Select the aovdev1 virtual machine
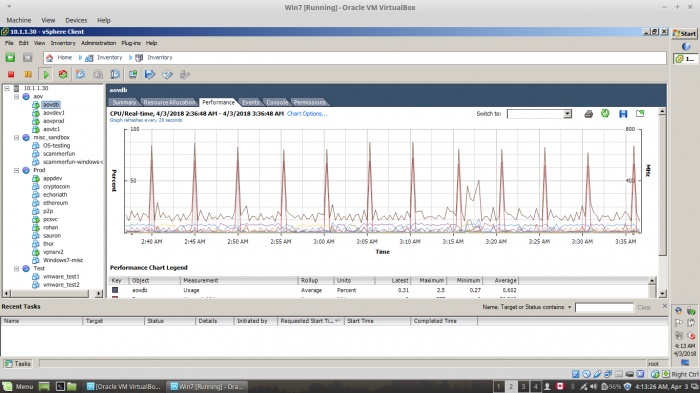Screen dimensions: 700x393 [x=54, y=113]
